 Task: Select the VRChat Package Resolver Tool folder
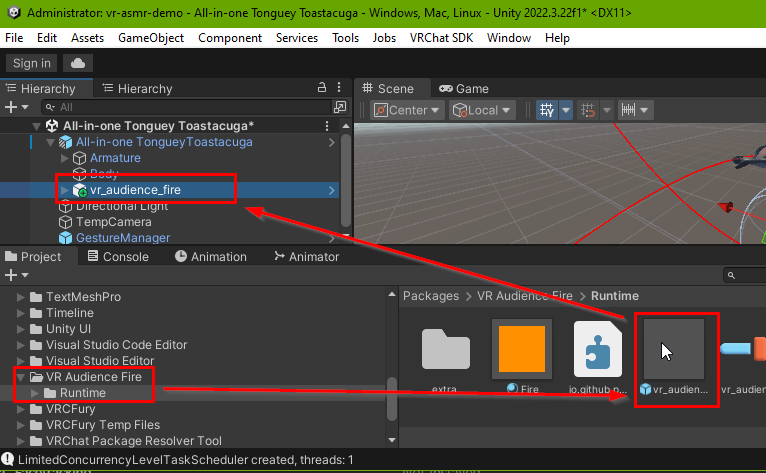(133, 441)
